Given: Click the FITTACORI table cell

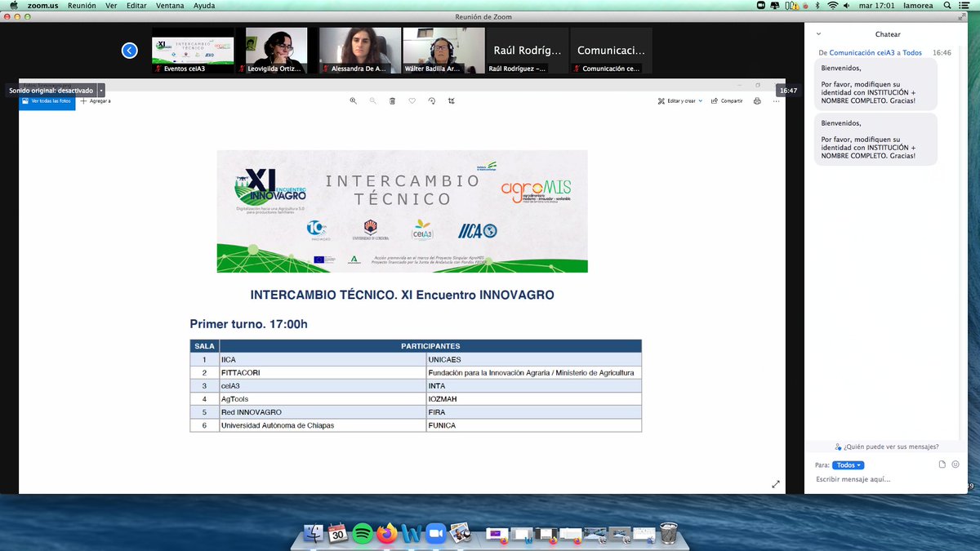Looking at the screenshot, I should point(323,372).
